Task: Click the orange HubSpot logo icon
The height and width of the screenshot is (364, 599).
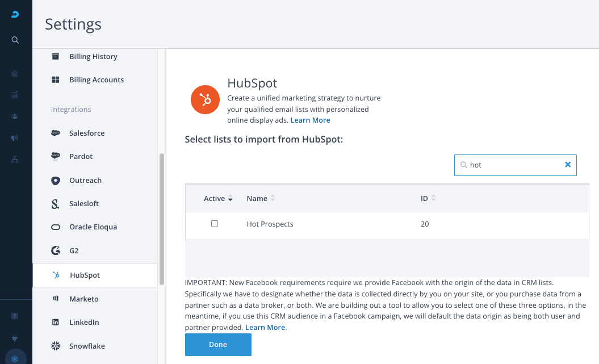Action: (x=205, y=99)
